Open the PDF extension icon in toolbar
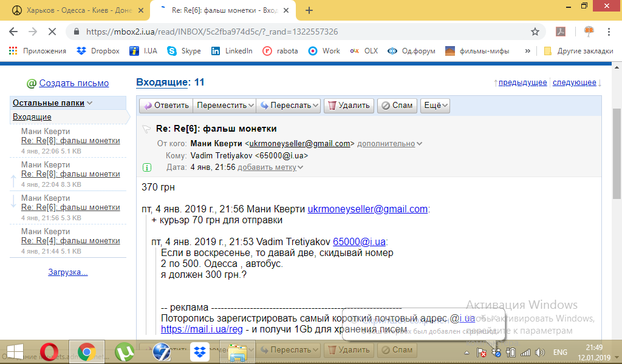The height and width of the screenshot is (364, 622). [561, 32]
